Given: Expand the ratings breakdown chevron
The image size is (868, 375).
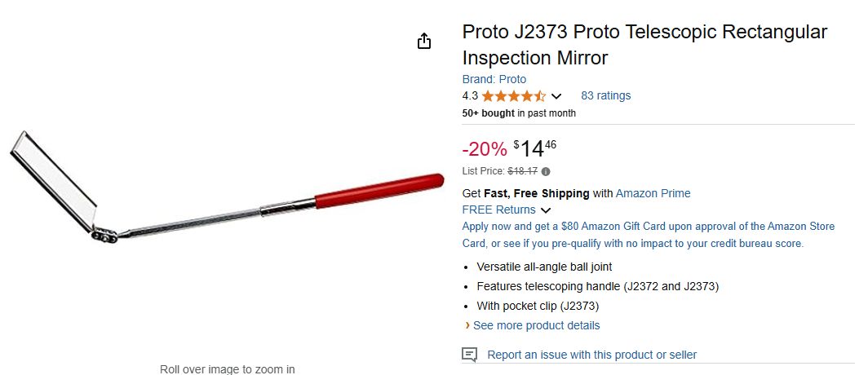Looking at the screenshot, I should coord(556,96).
